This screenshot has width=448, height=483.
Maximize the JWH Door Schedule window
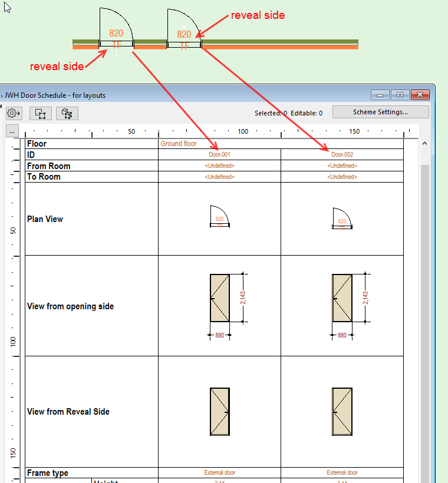pos(400,95)
